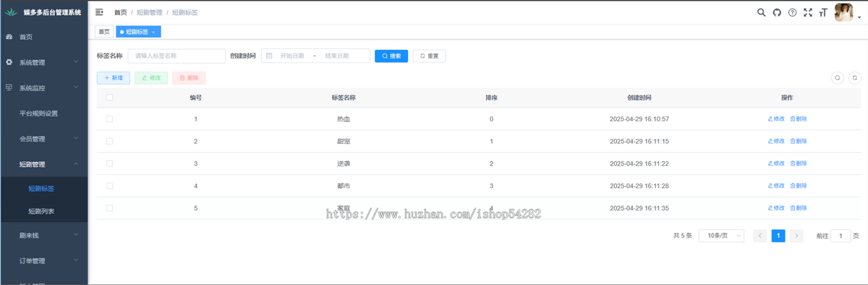Click the 首页 breadcrumb link

tap(120, 12)
